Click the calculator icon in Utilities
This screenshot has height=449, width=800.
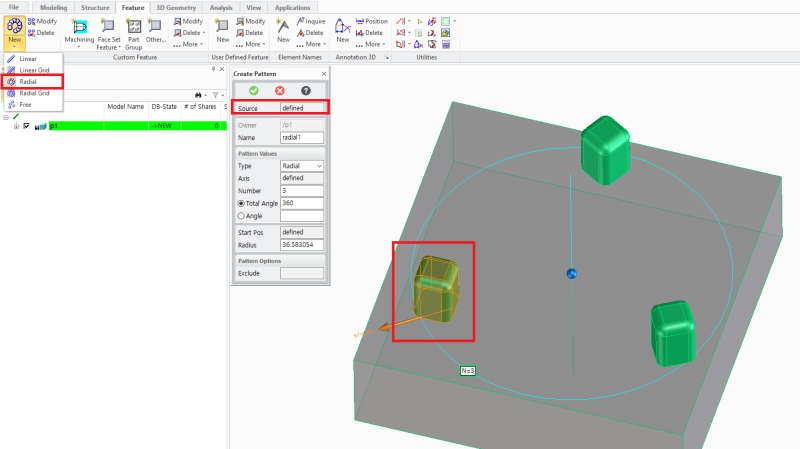point(446,44)
